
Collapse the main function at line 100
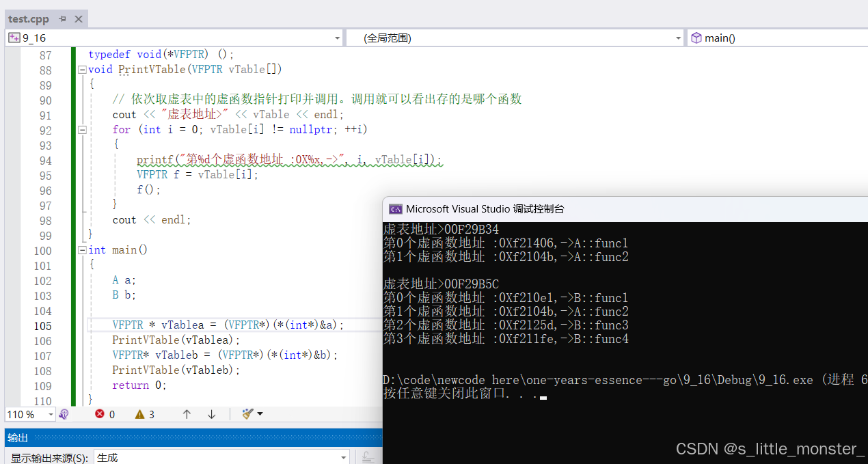click(82, 250)
